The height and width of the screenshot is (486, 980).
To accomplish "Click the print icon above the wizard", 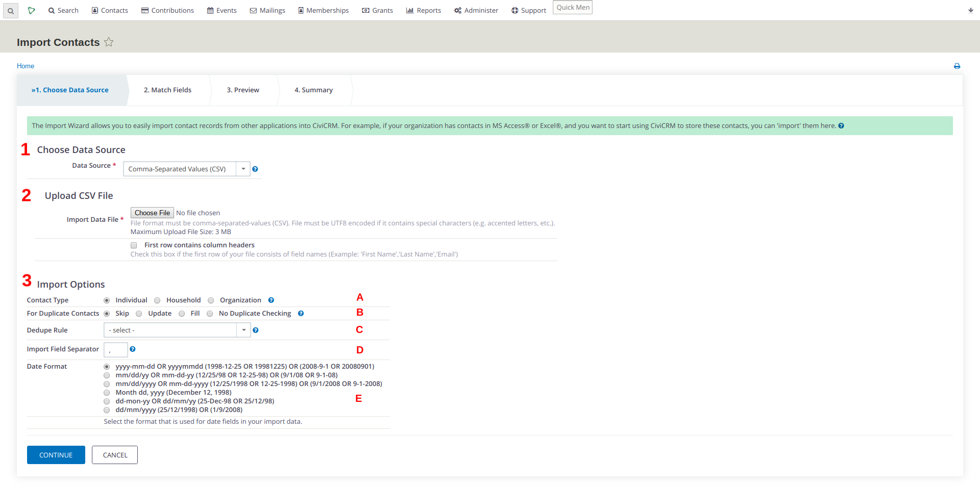I will pyautogui.click(x=957, y=66).
